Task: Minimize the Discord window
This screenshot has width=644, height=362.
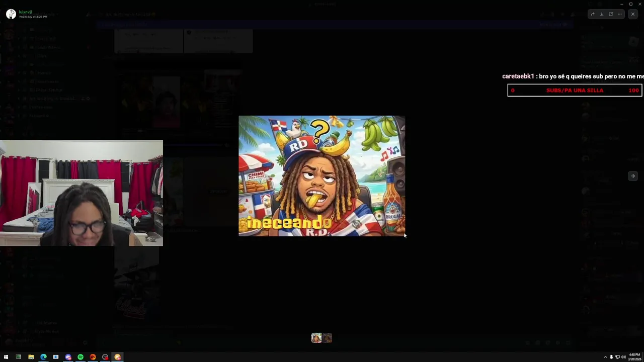Action: click(621, 4)
